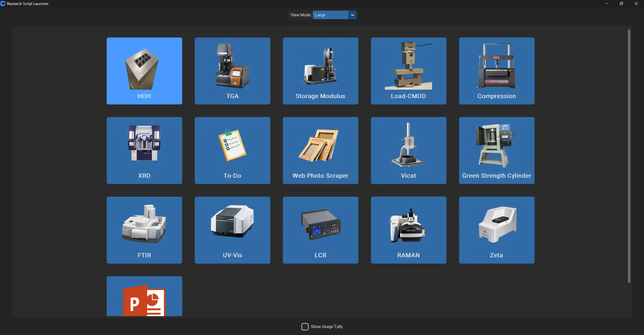Open the Green Strength Cylinder tile
Image resolution: width=644 pixels, height=335 pixels.
tap(496, 150)
